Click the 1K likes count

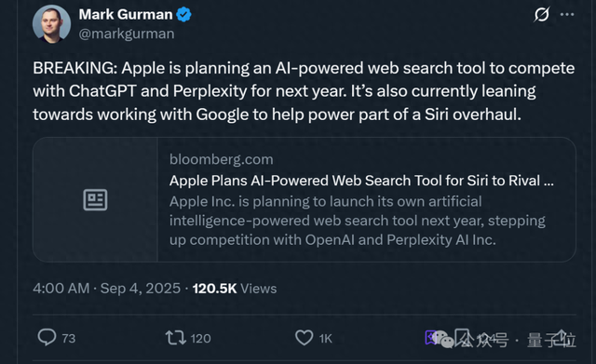click(326, 338)
